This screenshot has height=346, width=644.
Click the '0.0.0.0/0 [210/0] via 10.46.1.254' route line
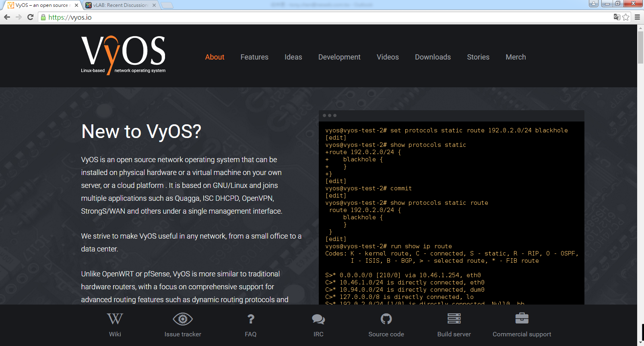point(403,275)
